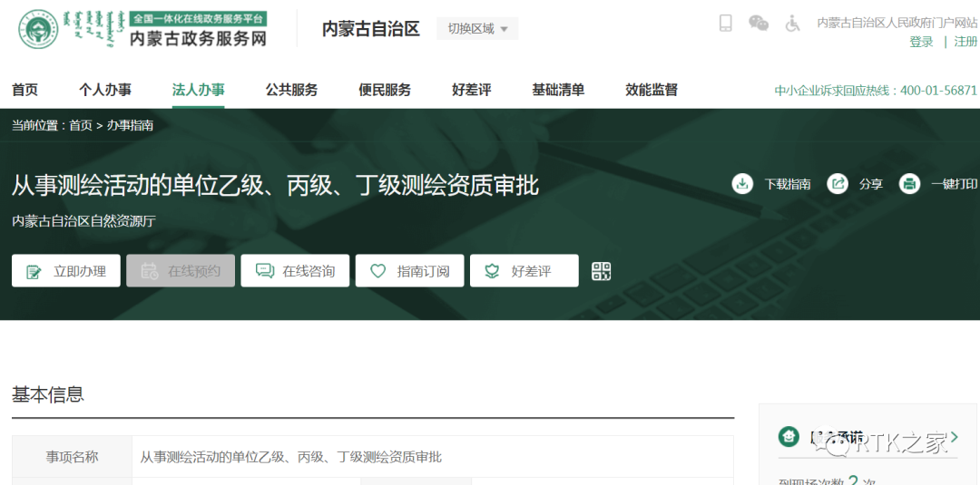This screenshot has width=980, height=485.
Task: Open 基础清单 navigation item
Action: pyautogui.click(x=558, y=90)
